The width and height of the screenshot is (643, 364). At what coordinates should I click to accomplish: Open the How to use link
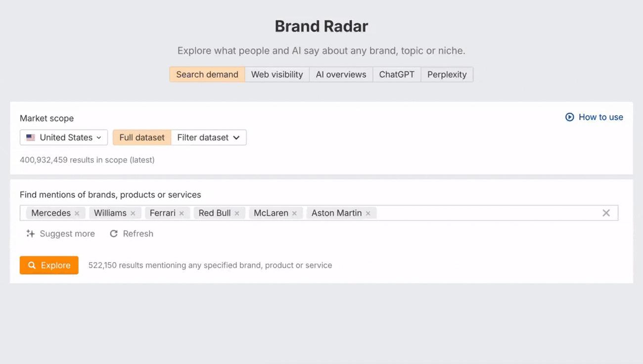(600, 117)
